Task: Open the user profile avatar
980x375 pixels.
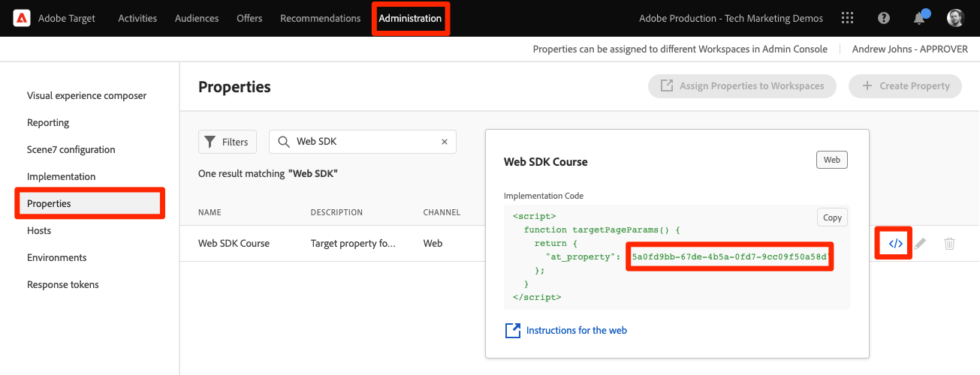Action: click(x=955, y=18)
